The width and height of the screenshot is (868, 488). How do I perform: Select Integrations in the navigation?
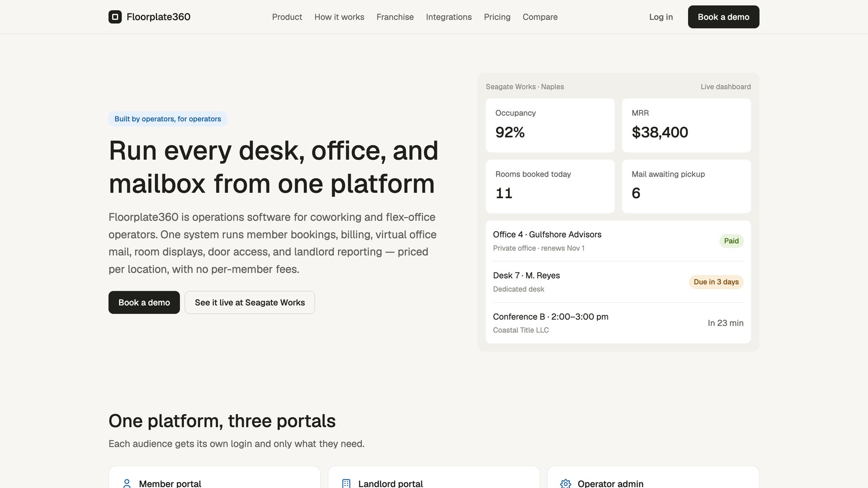tap(449, 17)
